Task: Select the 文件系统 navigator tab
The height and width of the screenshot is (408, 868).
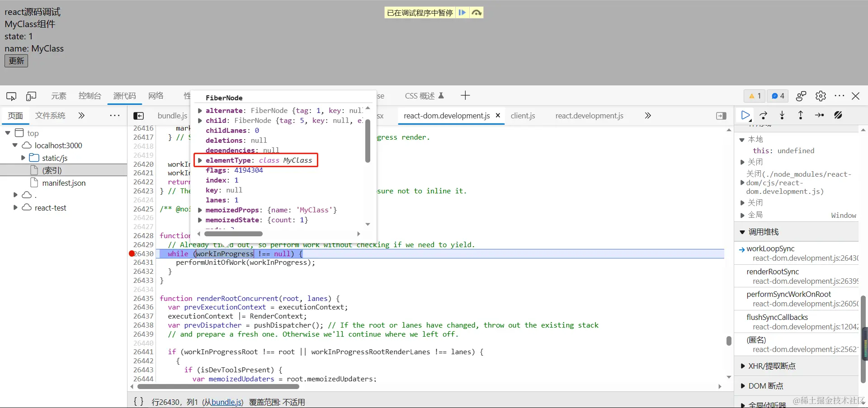Action: click(50, 116)
